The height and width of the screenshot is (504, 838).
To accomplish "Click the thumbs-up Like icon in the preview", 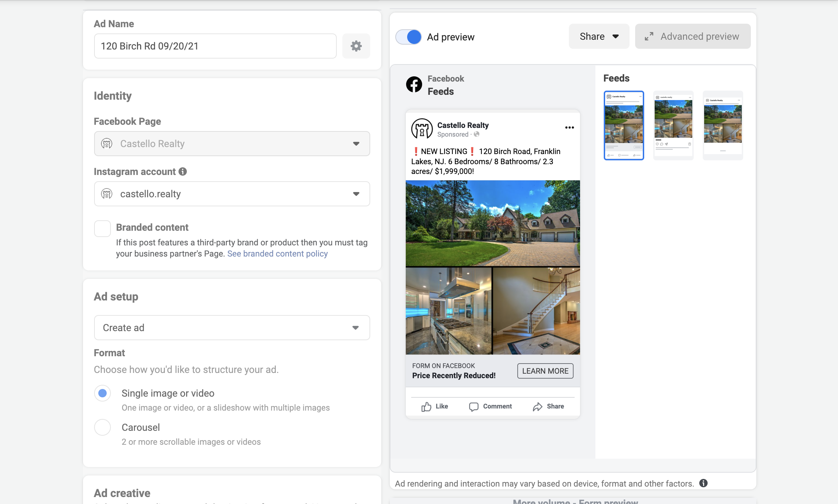I will (x=426, y=406).
